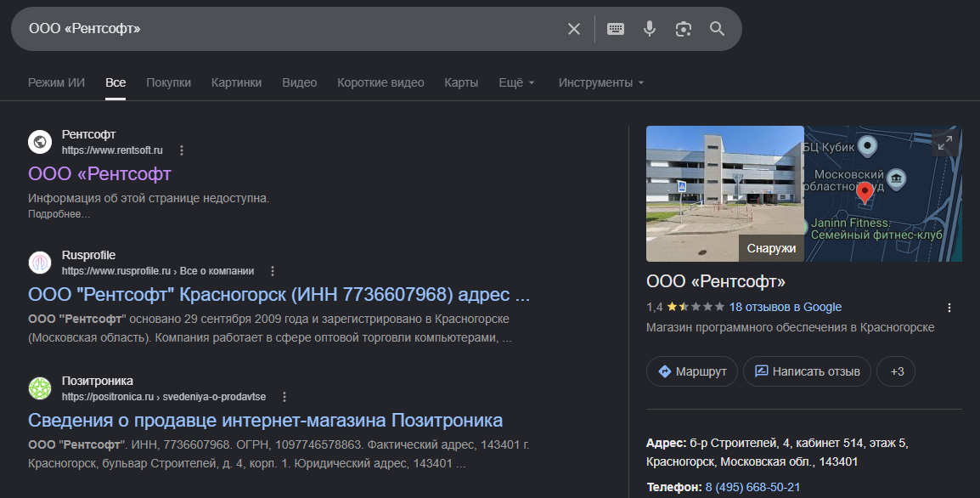This screenshot has height=498, width=980.
Task: Click the ООО «Рентсофт» panel title
Action: coord(716,281)
